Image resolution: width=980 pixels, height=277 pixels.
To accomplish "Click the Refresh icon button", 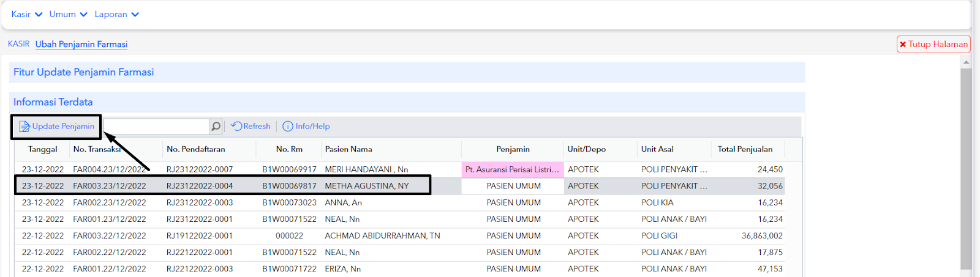I will [x=251, y=127].
